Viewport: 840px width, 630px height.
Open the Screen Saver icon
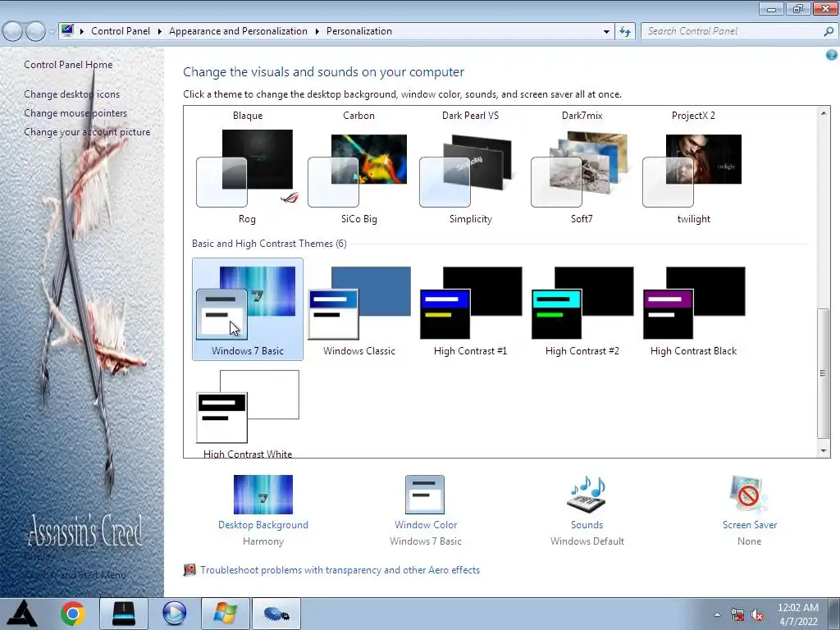749,495
